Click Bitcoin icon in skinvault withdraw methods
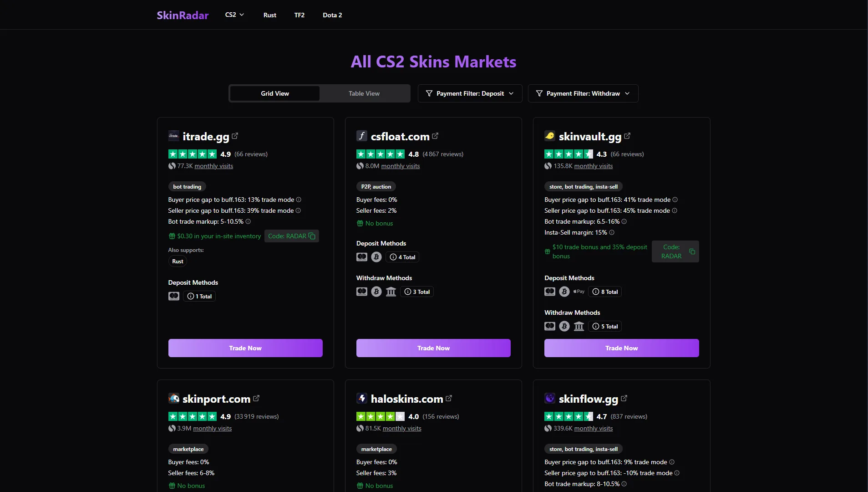 [x=564, y=326]
